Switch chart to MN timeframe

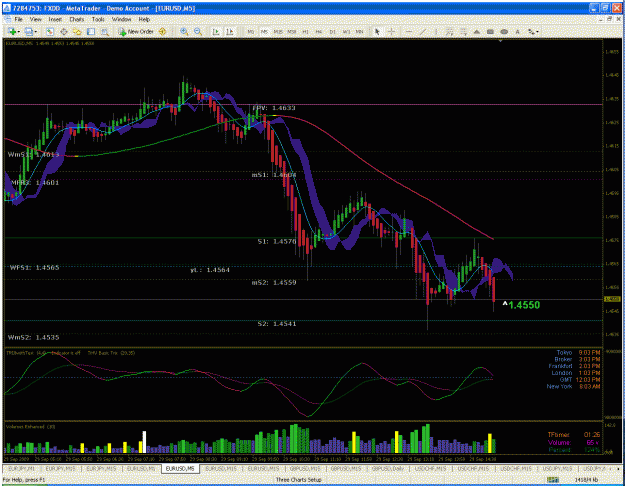(x=360, y=31)
